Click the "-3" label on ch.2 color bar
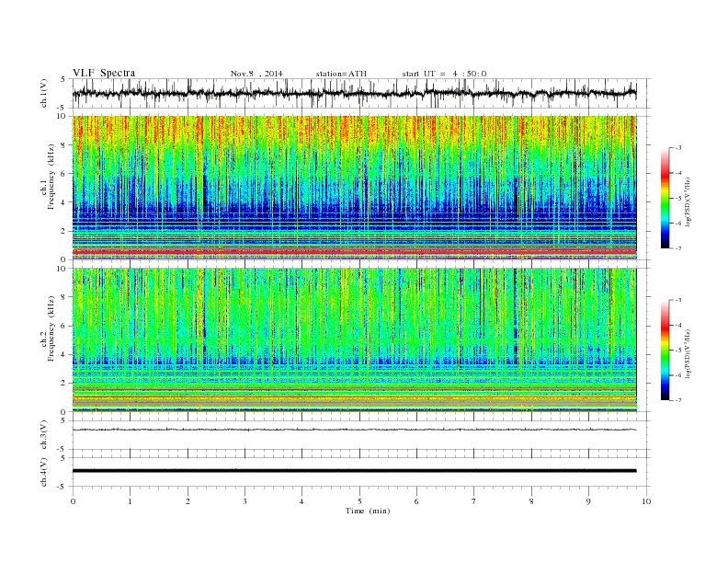728x563 pixels. click(x=678, y=300)
